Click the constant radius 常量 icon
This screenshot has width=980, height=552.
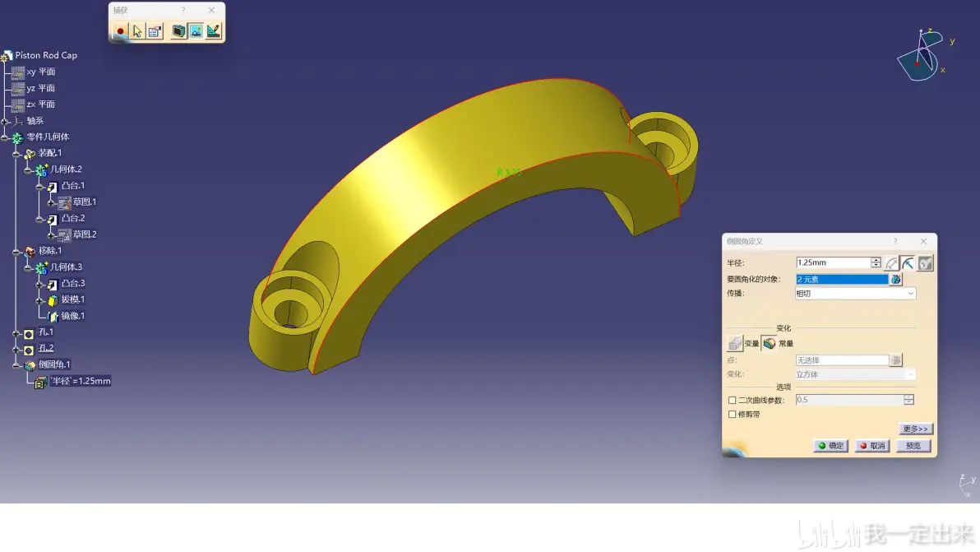point(770,343)
